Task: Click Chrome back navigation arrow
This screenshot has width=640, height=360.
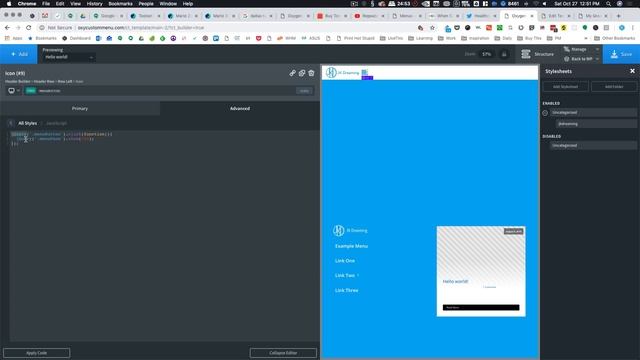Action: [x=7, y=28]
